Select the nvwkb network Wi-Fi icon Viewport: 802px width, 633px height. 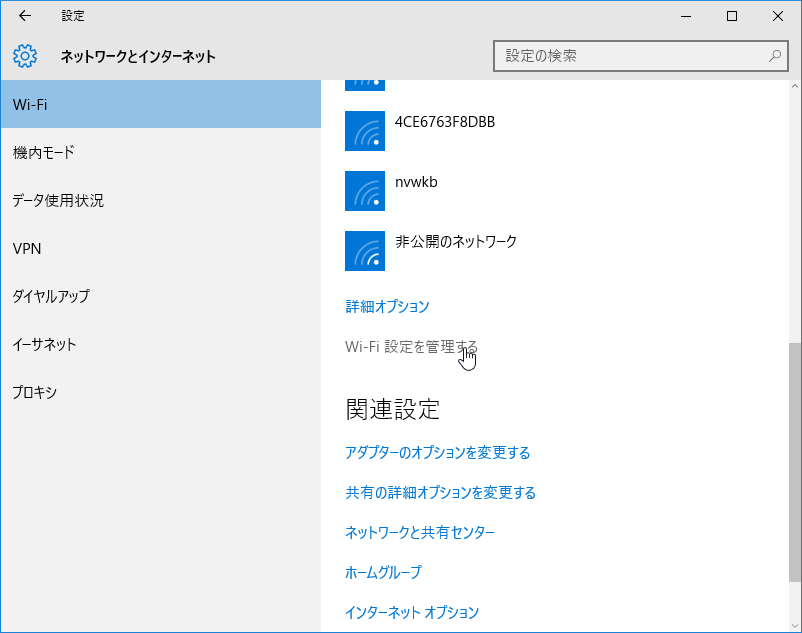[x=365, y=191]
